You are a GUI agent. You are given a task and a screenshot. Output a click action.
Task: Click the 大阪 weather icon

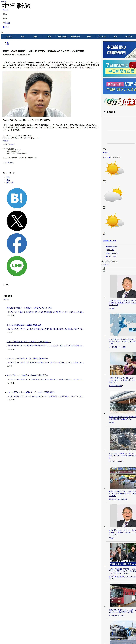114,221
